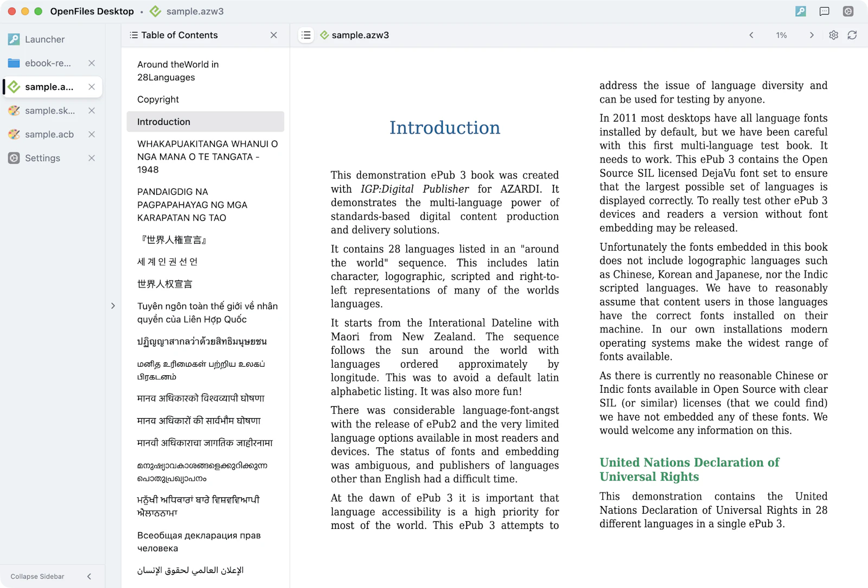This screenshot has width=868, height=588.
Task: Go to the previous page arrow
Action: [751, 35]
